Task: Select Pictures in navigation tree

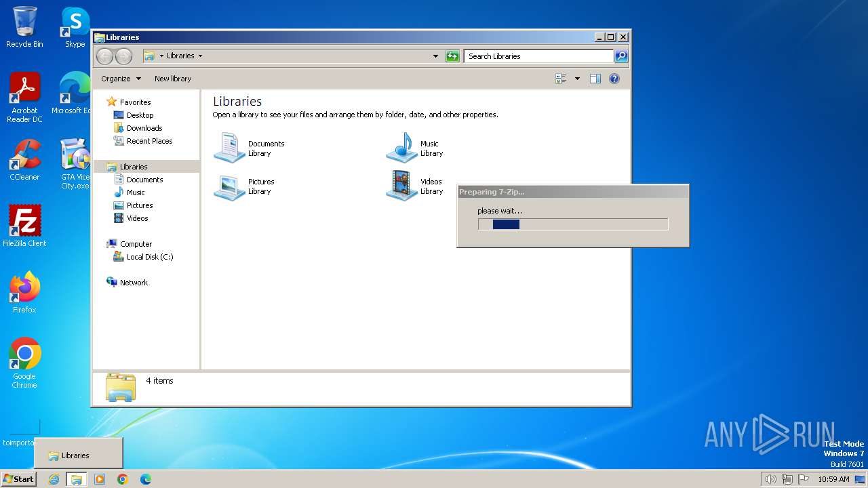Action: point(140,205)
